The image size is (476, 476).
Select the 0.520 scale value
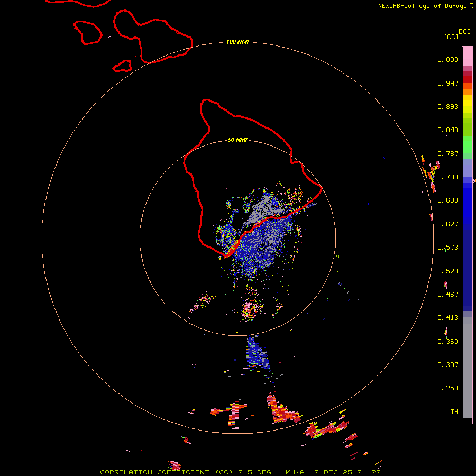448,271
